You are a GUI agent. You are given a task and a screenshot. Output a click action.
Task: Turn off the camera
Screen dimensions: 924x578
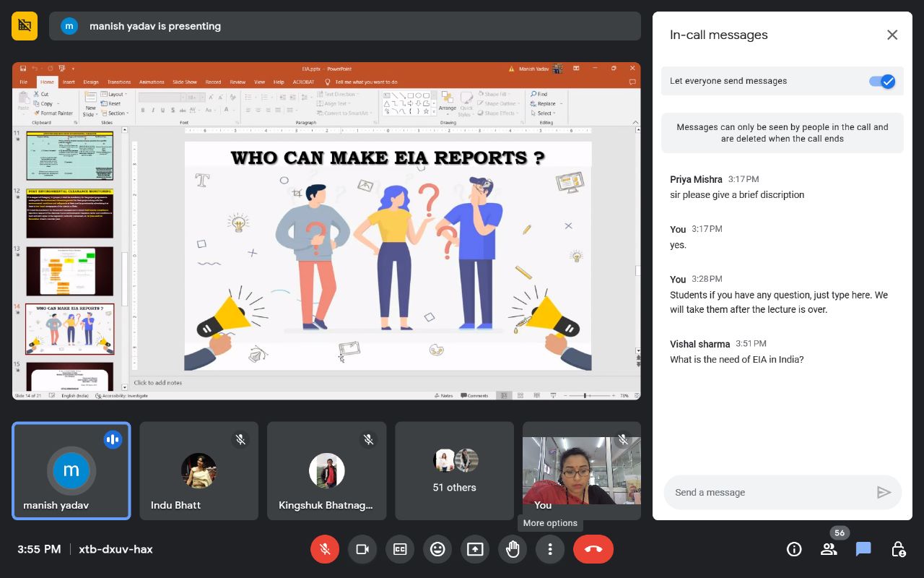point(362,549)
